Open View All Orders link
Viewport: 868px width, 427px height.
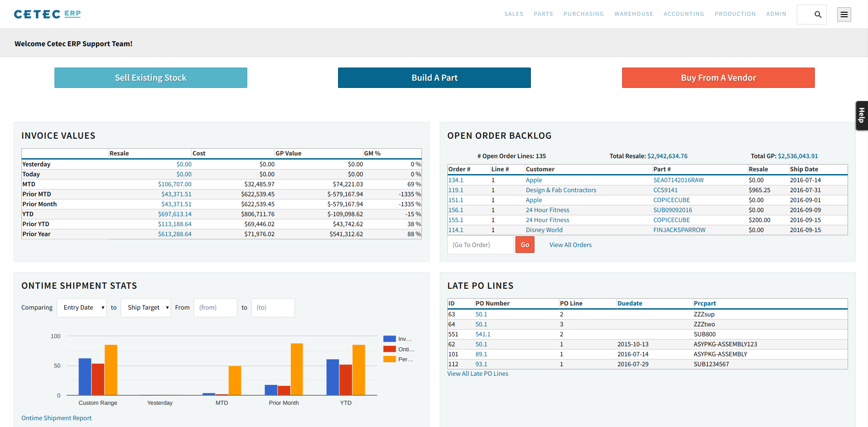(x=570, y=245)
